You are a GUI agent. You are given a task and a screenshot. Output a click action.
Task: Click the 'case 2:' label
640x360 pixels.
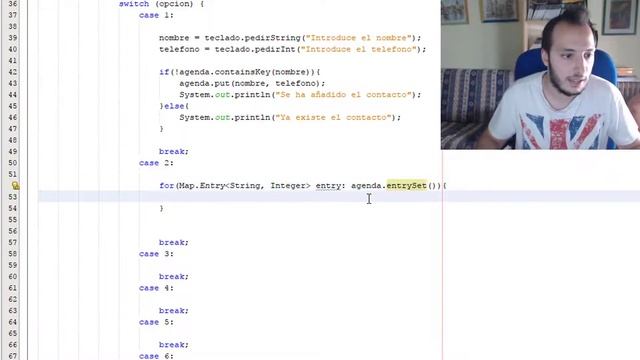156,163
